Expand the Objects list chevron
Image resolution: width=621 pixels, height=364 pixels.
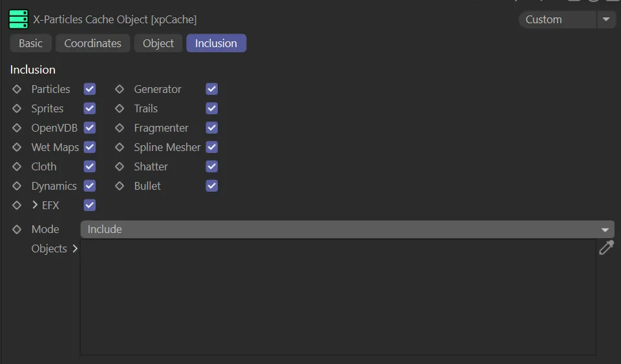(x=75, y=248)
